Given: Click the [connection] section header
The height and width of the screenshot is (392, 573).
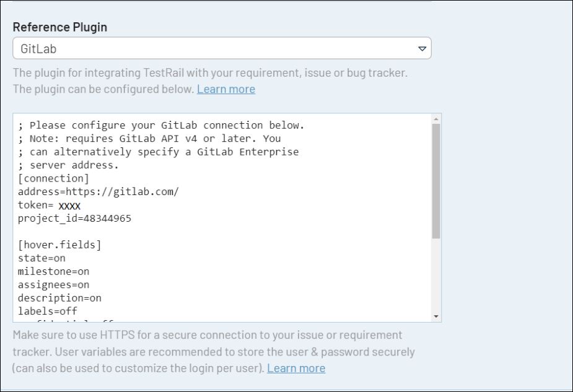Looking at the screenshot, I should 53,179.
